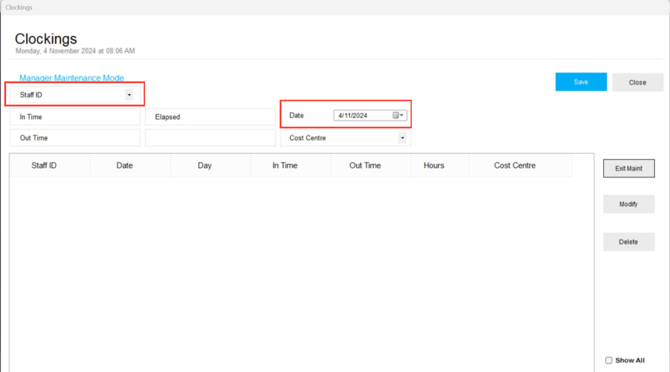Sort by the Staff ID column header
Screen dimensions: 670x372
point(50,165)
